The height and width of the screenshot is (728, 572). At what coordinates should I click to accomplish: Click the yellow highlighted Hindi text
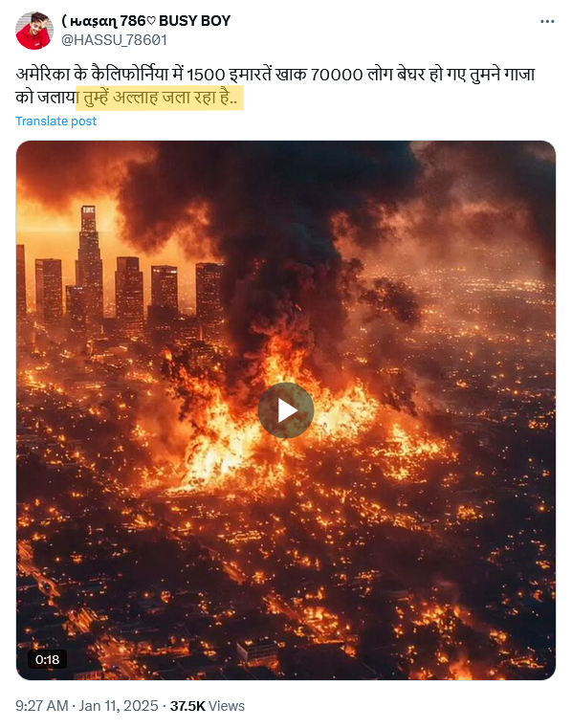(160, 98)
